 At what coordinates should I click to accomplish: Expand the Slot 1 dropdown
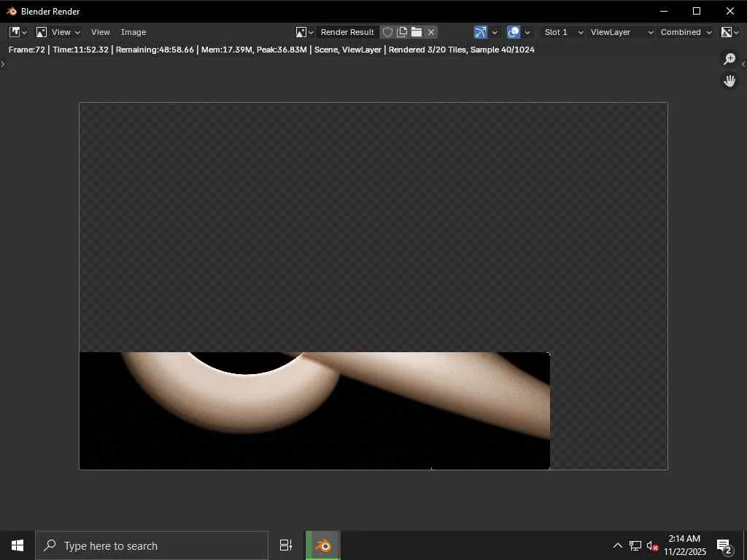click(563, 32)
